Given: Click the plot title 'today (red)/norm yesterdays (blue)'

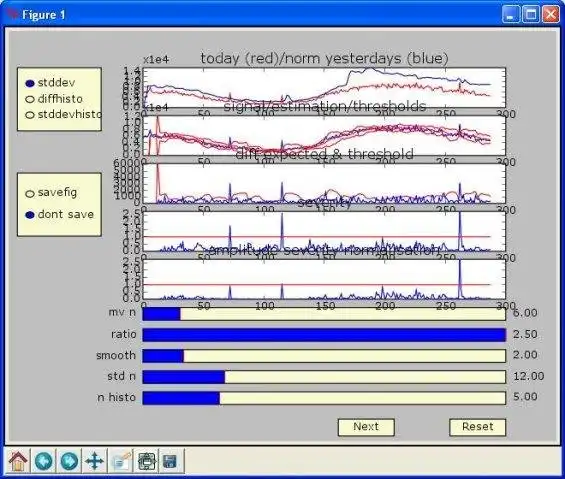Looking at the screenshot, I should coord(324,58).
